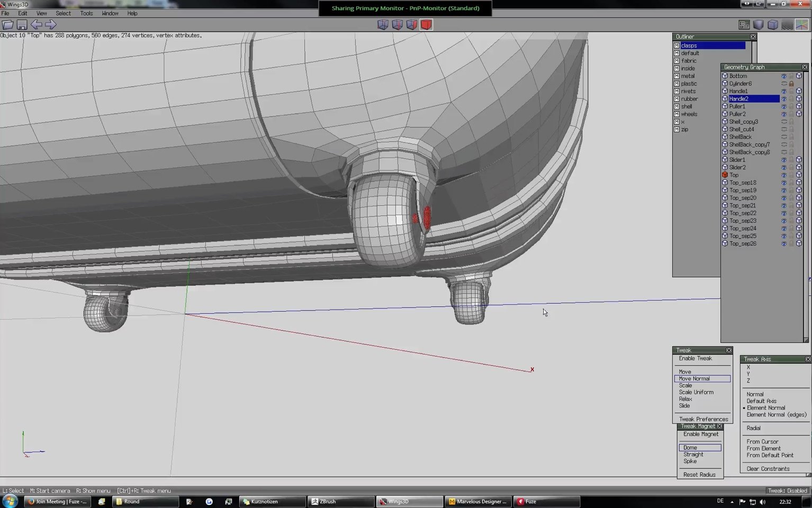This screenshot has height=508, width=812.
Task: Toggle ground plane grid icon
Action: point(787,24)
